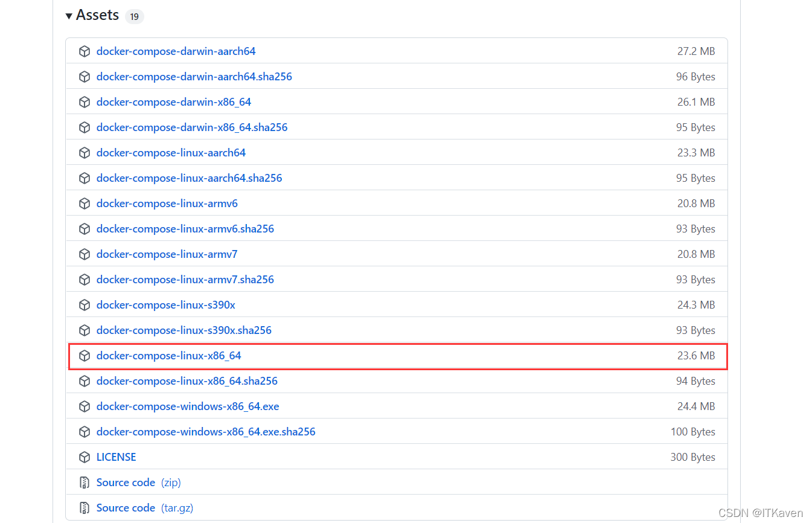Click the 19 assets count badge
812x523 pixels.
tap(134, 16)
